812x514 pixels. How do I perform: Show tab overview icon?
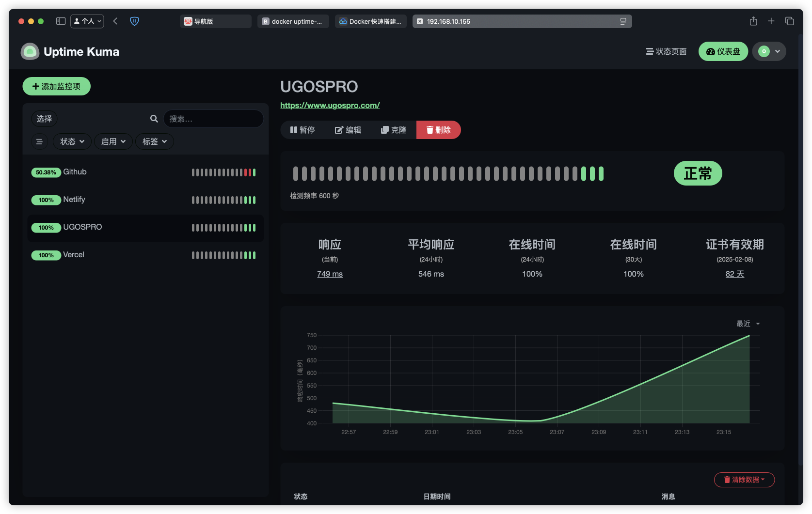[790, 21]
